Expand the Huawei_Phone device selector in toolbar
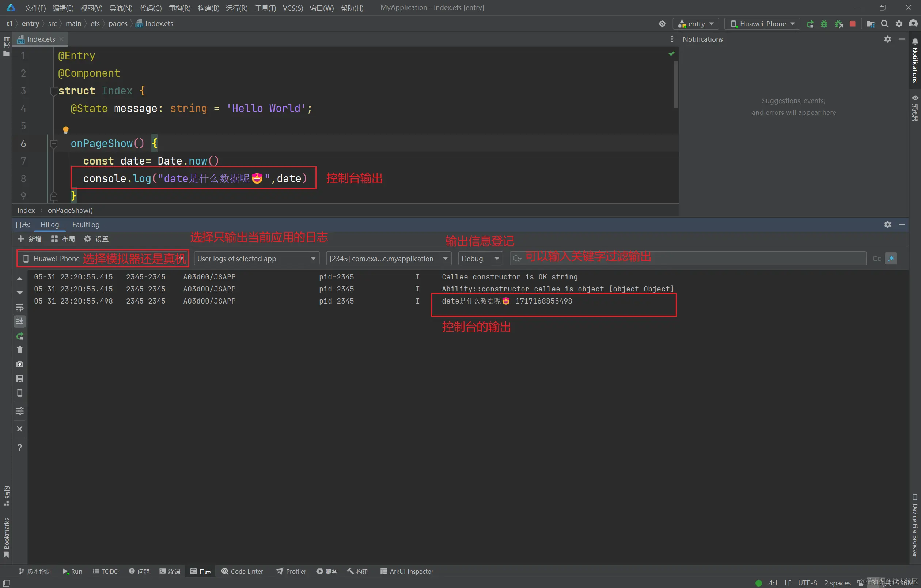921x588 pixels. pyautogui.click(x=762, y=24)
